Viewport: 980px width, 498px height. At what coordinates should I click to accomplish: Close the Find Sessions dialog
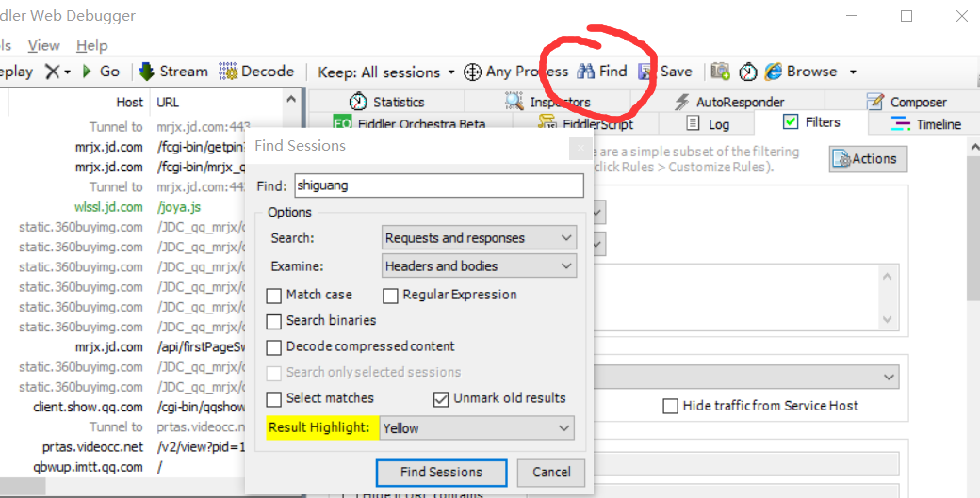coord(580,148)
